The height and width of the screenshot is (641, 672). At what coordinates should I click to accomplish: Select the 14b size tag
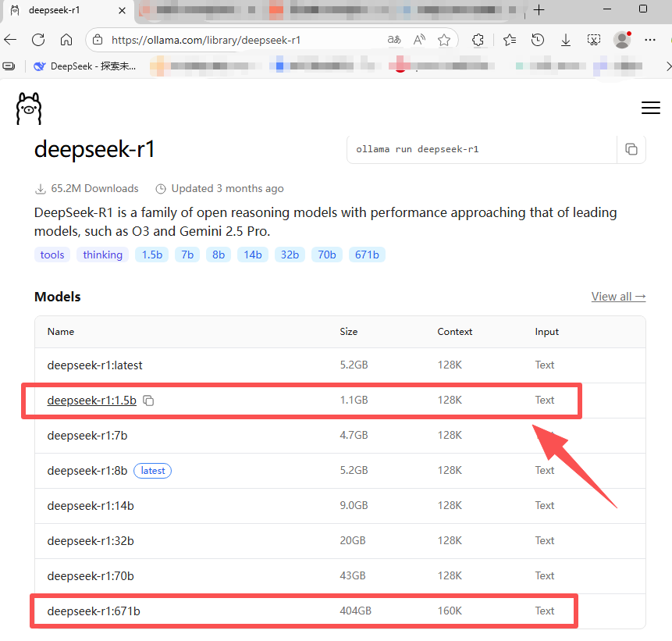tap(253, 255)
